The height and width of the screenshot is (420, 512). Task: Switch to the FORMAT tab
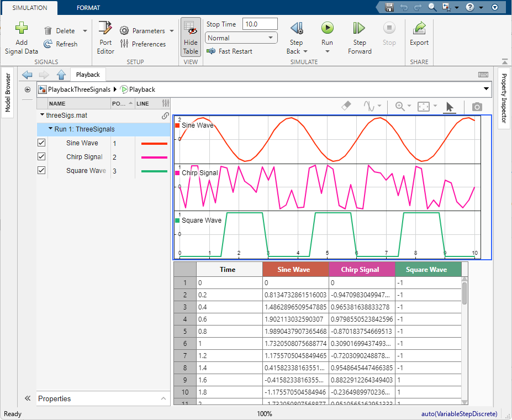(88, 8)
